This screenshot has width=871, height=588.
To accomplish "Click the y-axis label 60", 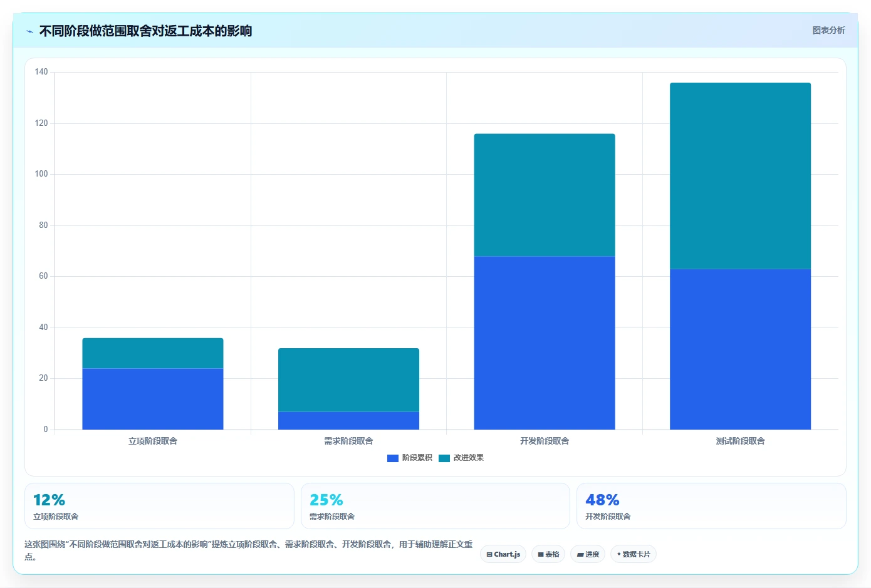I will pyautogui.click(x=43, y=276).
